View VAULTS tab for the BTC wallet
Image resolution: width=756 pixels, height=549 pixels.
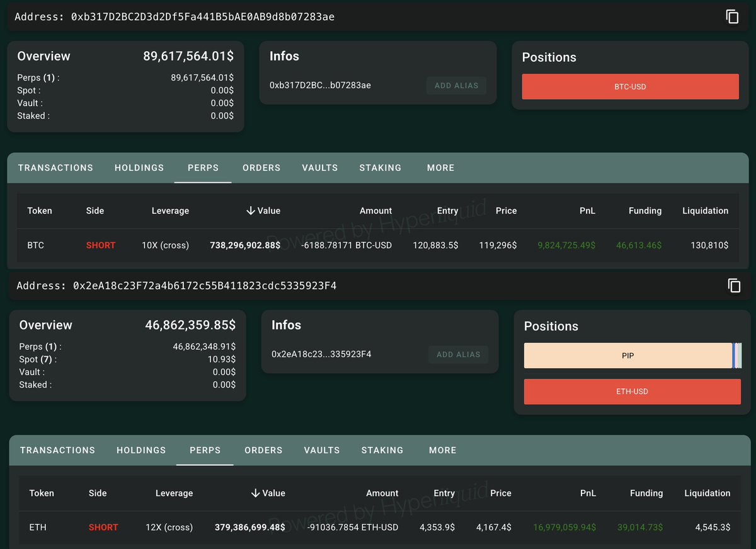(320, 168)
